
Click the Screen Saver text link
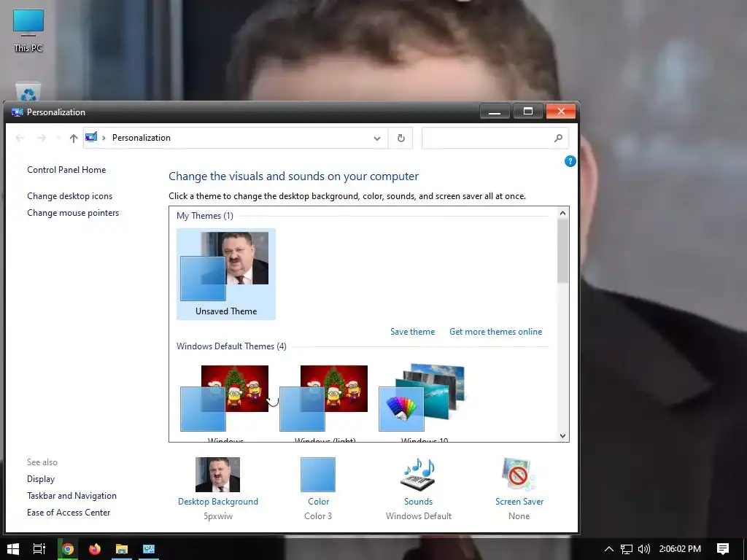pos(519,502)
